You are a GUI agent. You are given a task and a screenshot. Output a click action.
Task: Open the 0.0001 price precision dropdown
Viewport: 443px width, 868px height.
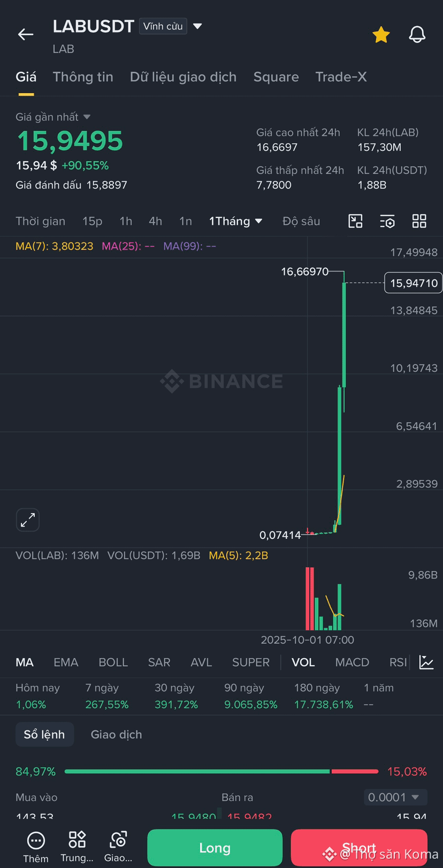tap(395, 797)
